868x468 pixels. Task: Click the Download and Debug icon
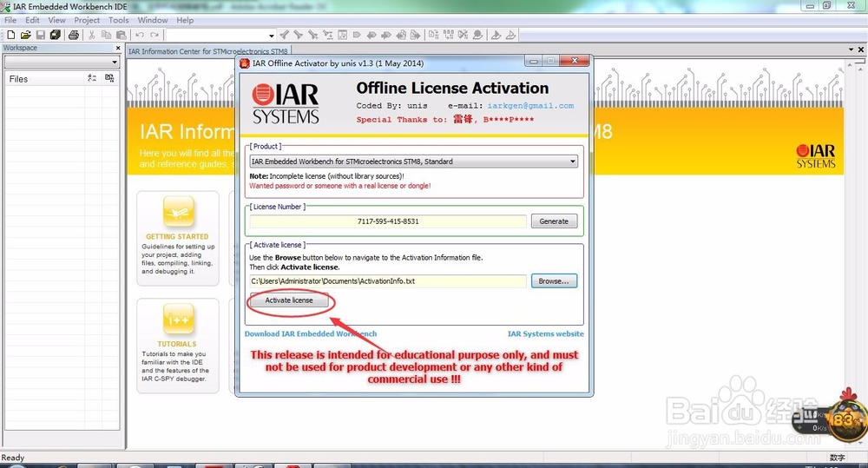click(x=496, y=35)
